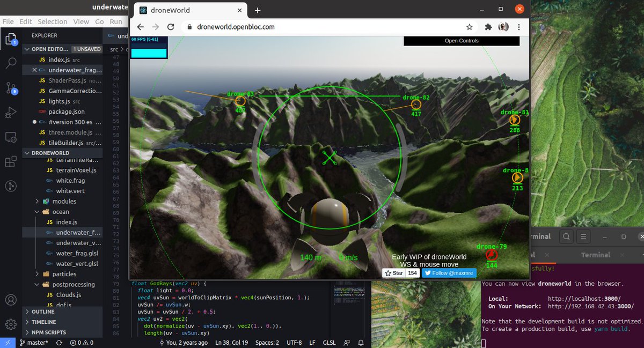
Task: Open errors and warnings count in status bar
Action: (x=82, y=343)
